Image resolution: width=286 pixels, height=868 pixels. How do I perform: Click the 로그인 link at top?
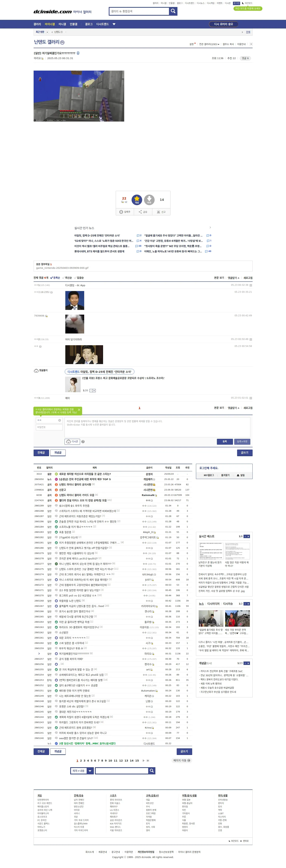click(237, 3)
